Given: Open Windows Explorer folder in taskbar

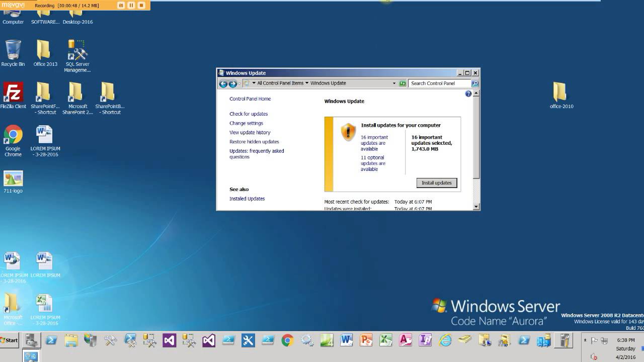Looking at the screenshot, I should 71,340.
